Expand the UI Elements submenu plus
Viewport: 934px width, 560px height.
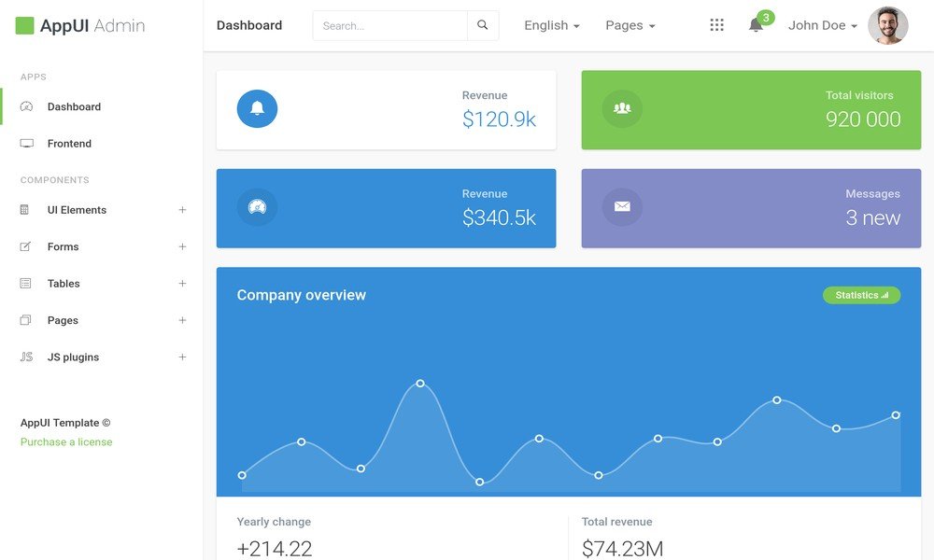[182, 209]
